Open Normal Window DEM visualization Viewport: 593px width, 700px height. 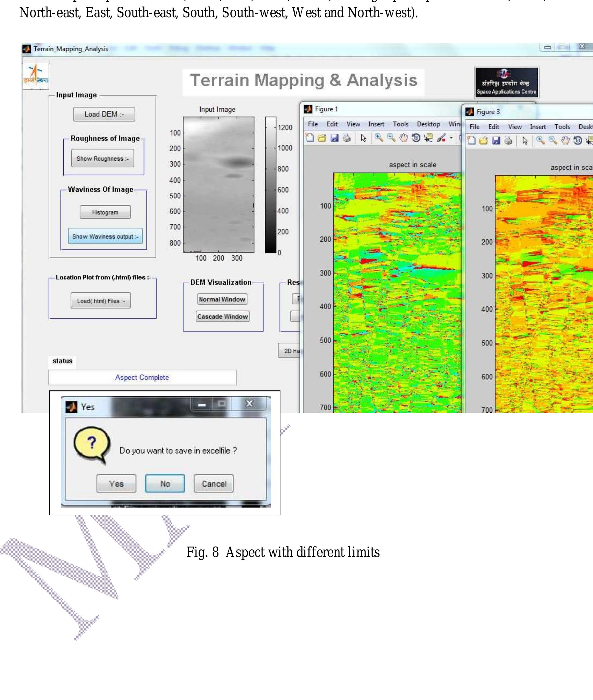[x=222, y=299]
